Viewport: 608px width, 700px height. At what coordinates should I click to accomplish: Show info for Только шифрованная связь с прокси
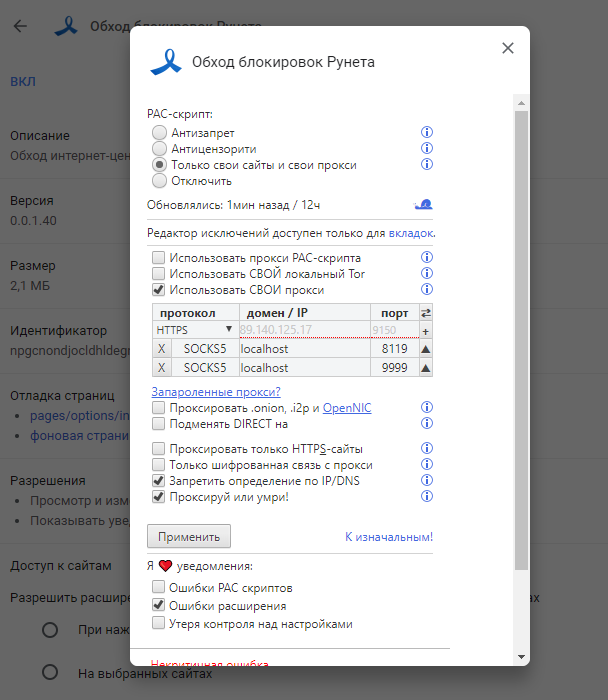[427, 464]
